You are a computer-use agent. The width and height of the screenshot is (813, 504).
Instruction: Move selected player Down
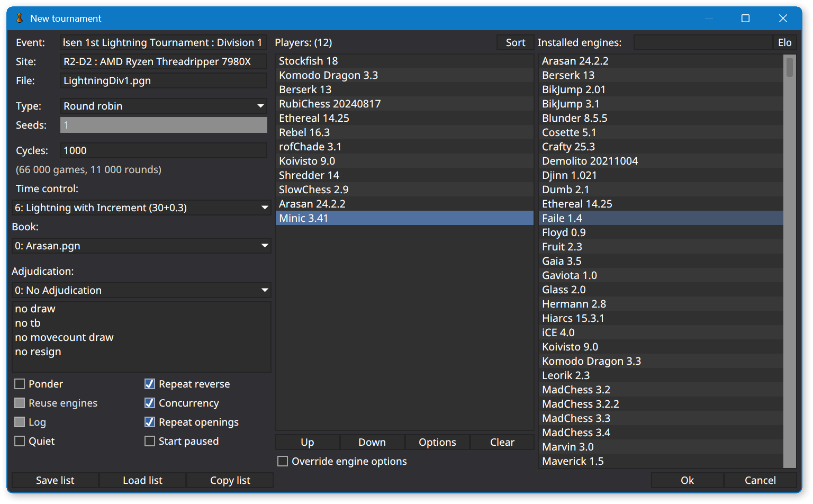(372, 442)
